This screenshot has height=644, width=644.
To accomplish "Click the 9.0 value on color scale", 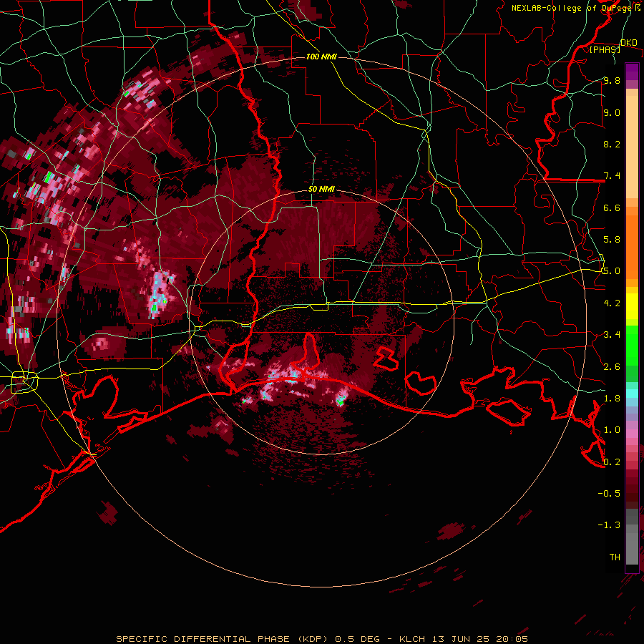I will [612, 112].
